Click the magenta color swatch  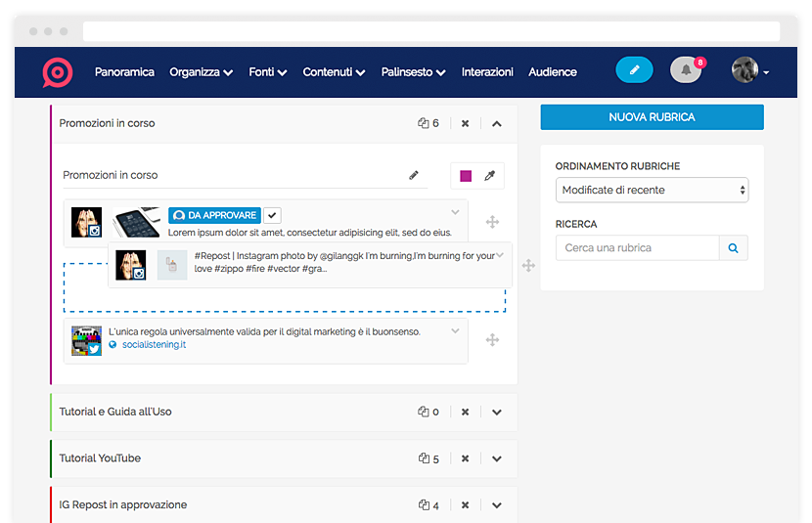tap(466, 176)
